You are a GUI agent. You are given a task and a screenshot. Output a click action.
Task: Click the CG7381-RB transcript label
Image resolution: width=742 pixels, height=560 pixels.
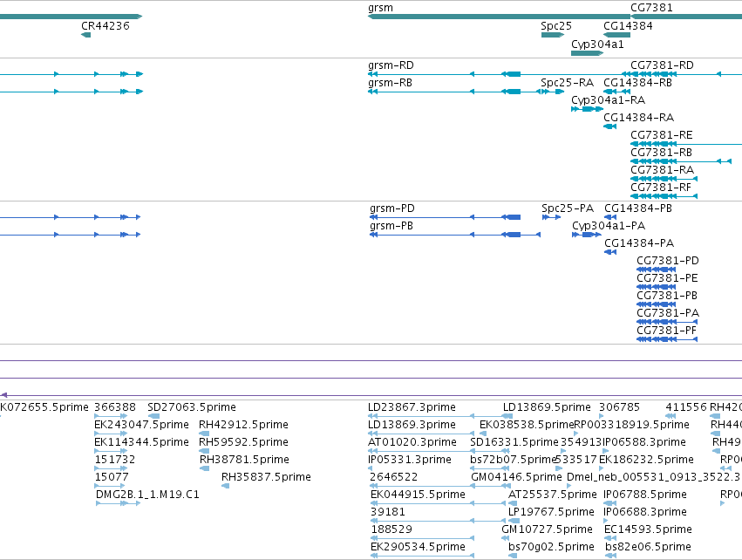coord(661,153)
